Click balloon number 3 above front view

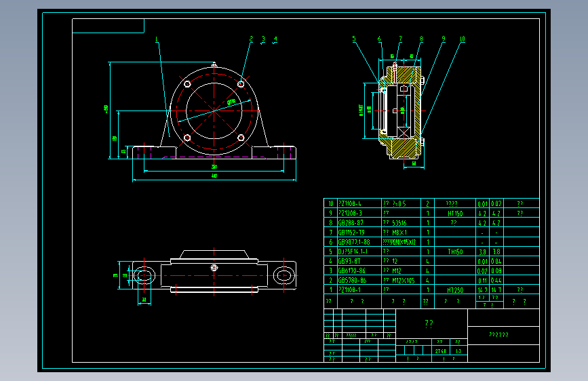pos(263,39)
